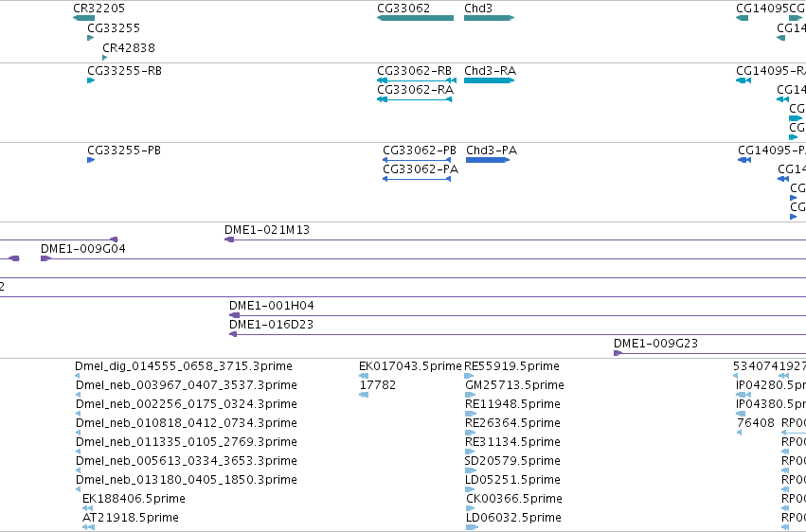Select the arrow glyph under CG33255-RB

tap(91, 80)
